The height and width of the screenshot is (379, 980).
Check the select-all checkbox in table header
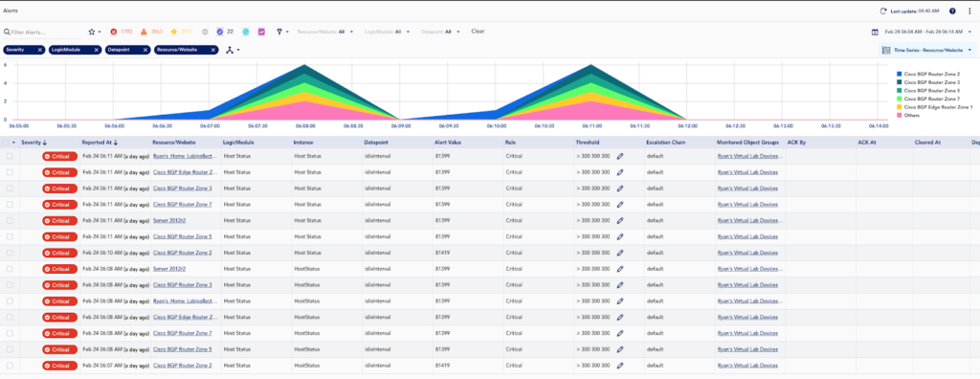[x=8, y=143]
